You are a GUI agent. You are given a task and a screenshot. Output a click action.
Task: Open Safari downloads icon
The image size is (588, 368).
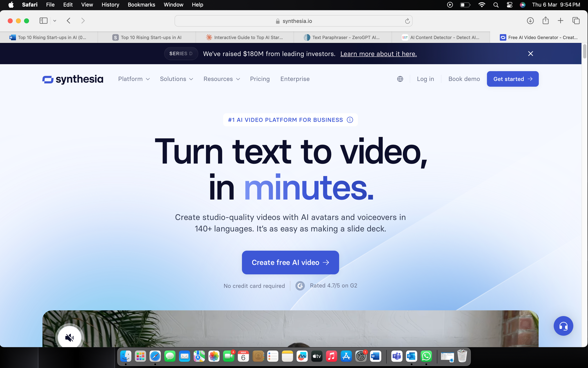[530, 21]
